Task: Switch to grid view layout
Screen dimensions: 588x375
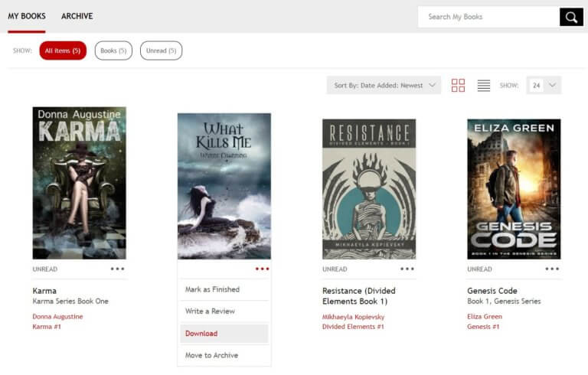Action: tap(458, 86)
